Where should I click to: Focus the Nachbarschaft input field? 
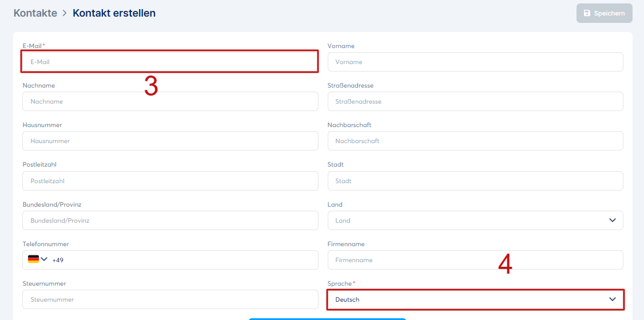pyautogui.click(x=475, y=141)
